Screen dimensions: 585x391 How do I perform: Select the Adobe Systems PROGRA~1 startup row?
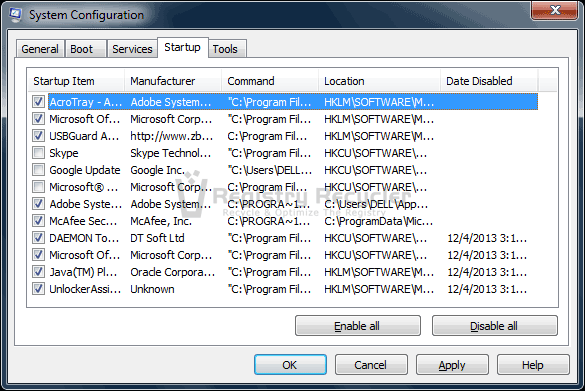(293, 204)
